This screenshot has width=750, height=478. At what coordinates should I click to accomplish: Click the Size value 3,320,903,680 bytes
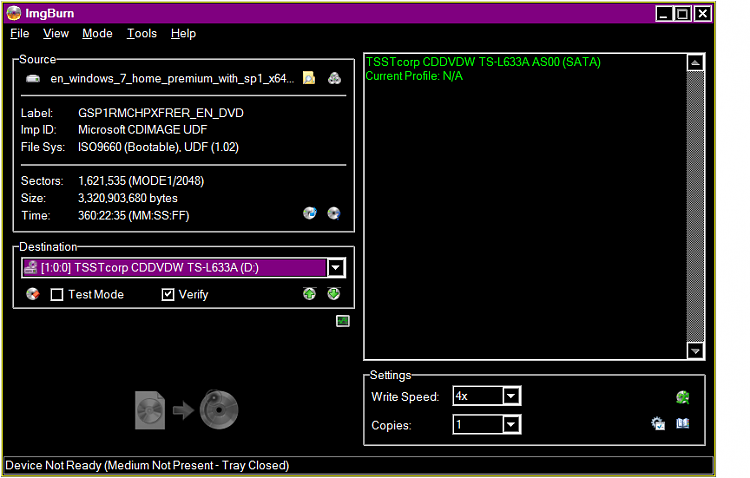[128, 198]
